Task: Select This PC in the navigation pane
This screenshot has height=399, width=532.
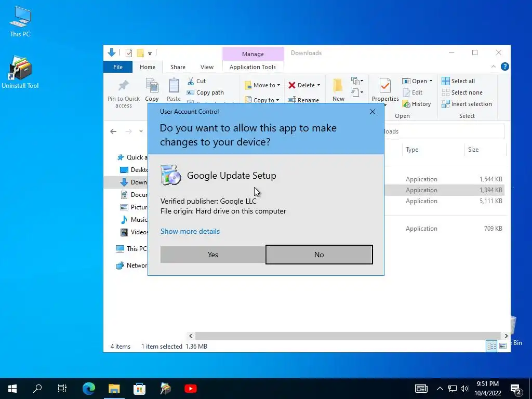Action: (131, 249)
